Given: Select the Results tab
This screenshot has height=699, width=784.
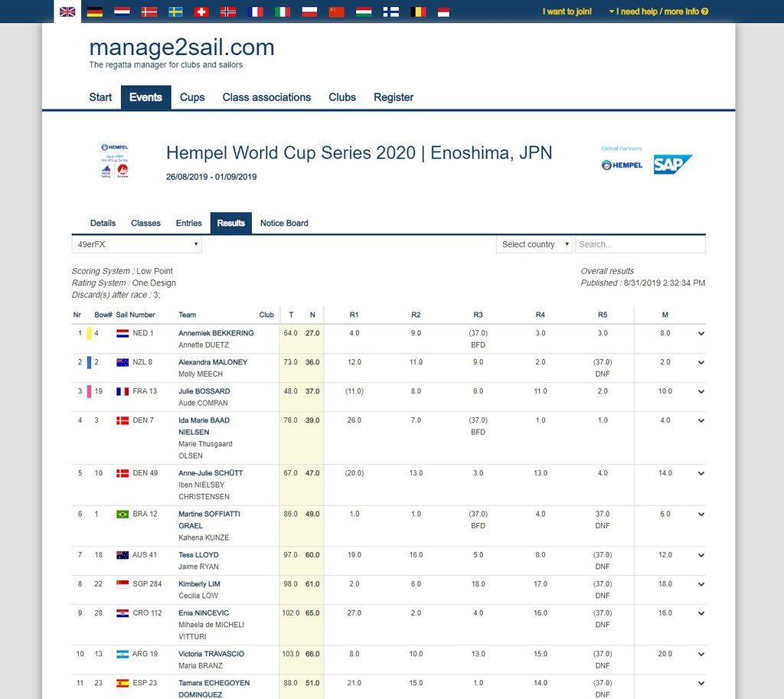Looking at the screenshot, I should tap(231, 224).
